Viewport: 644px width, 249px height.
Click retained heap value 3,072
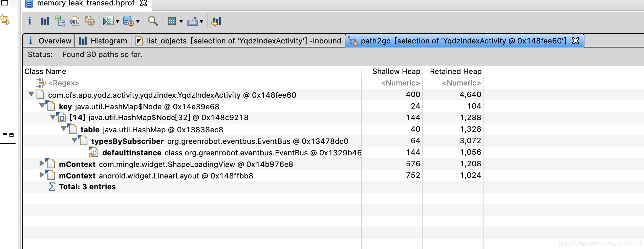point(470,141)
